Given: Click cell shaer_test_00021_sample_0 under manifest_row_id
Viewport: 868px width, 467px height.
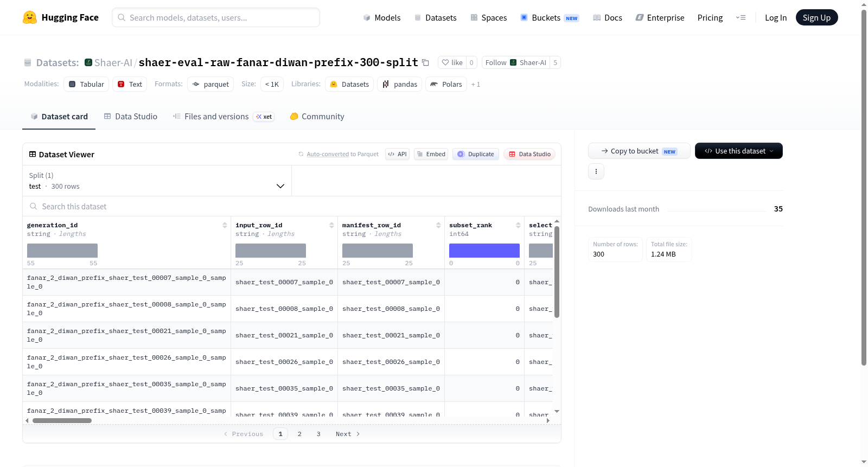Looking at the screenshot, I should pos(391,335).
